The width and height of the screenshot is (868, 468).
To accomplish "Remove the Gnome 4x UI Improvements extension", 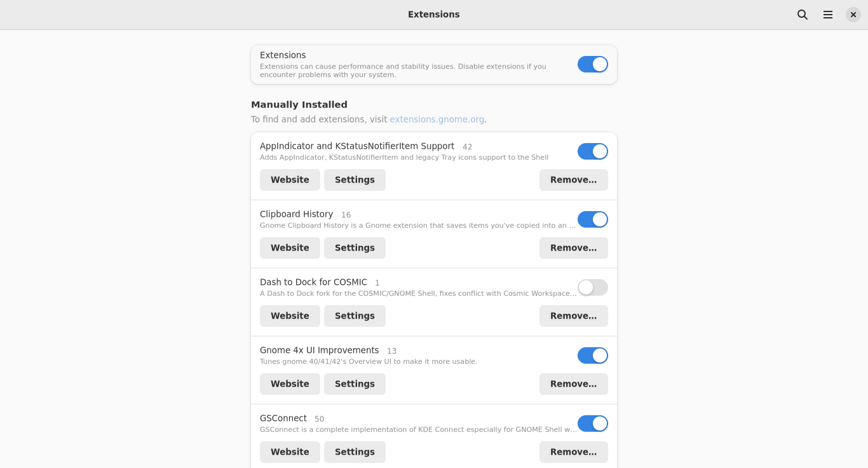I will [573, 383].
